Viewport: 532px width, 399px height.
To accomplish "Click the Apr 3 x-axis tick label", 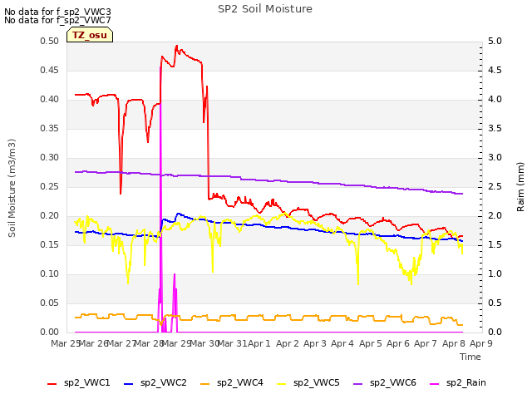I will 315,343.
